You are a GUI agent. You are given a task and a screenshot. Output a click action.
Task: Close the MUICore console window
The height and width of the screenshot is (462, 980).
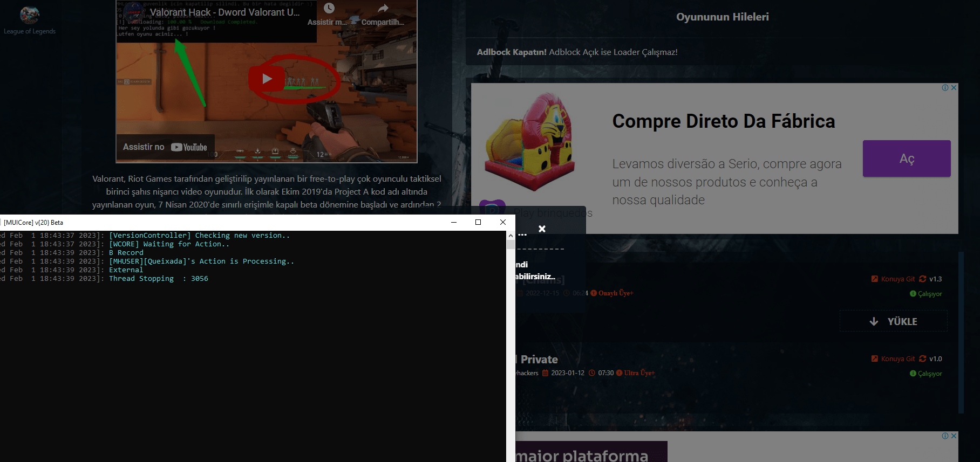[x=503, y=222]
